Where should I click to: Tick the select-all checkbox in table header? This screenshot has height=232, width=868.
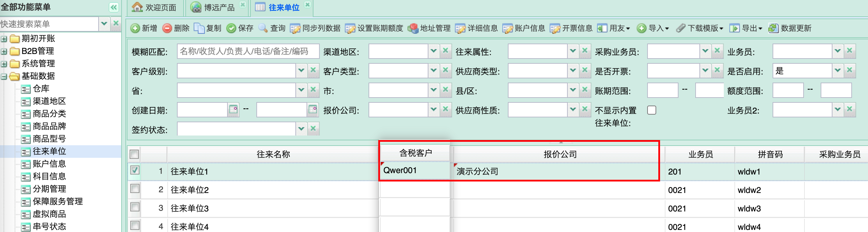(134, 154)
